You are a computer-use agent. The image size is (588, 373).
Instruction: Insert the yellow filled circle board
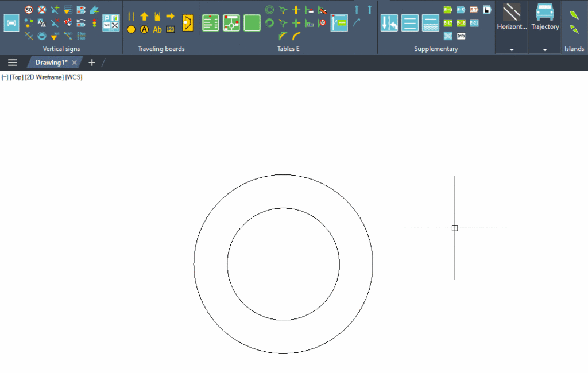tap(131, 29)
